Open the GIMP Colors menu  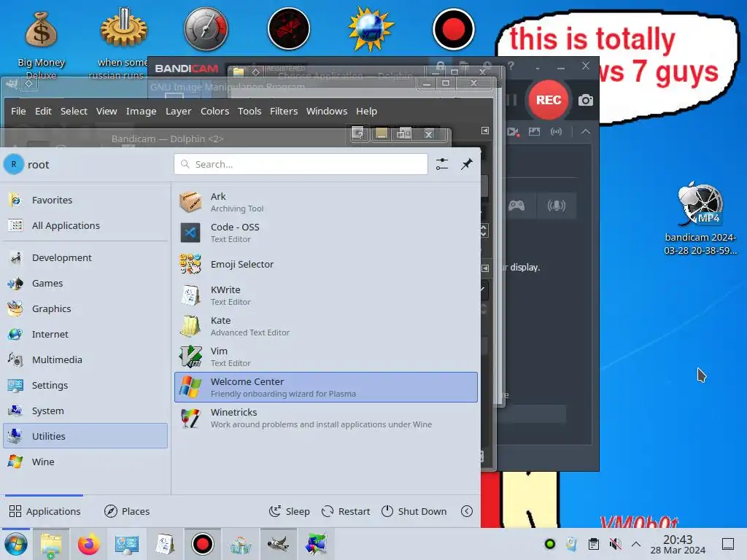(x=214, y=111)
